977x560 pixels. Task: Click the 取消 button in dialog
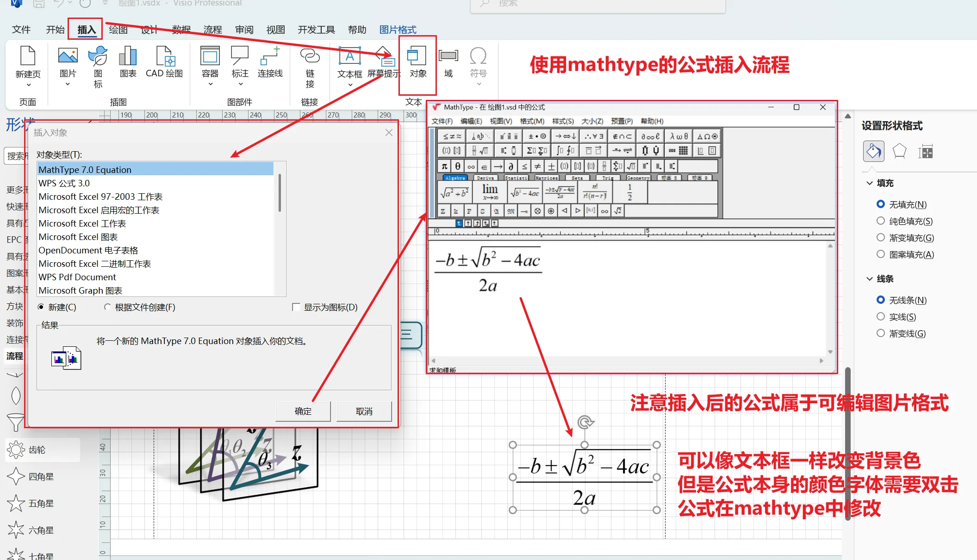364,411
